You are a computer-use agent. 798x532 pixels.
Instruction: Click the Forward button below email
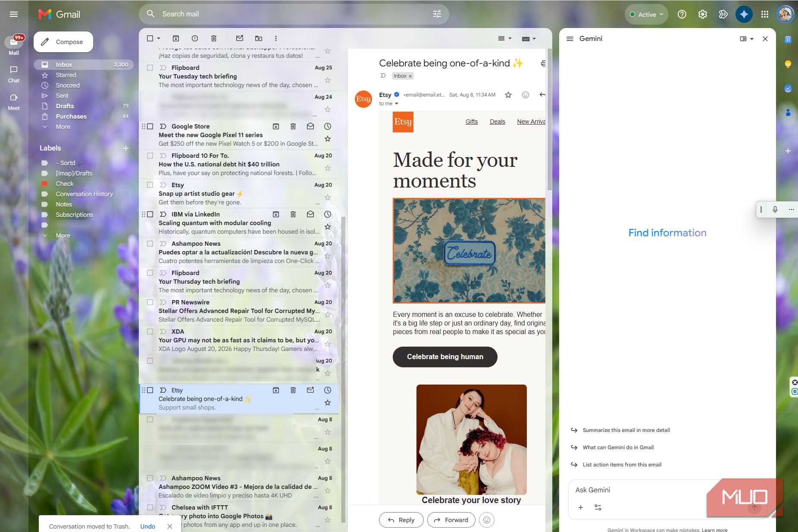pos(451,520)
